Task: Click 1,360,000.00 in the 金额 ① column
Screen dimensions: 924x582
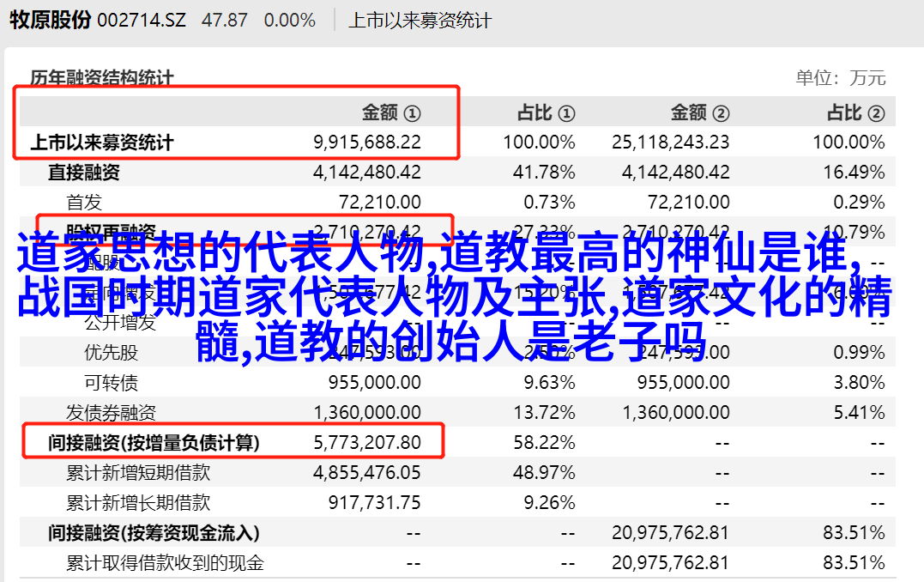Action: (x=367, y=413)
